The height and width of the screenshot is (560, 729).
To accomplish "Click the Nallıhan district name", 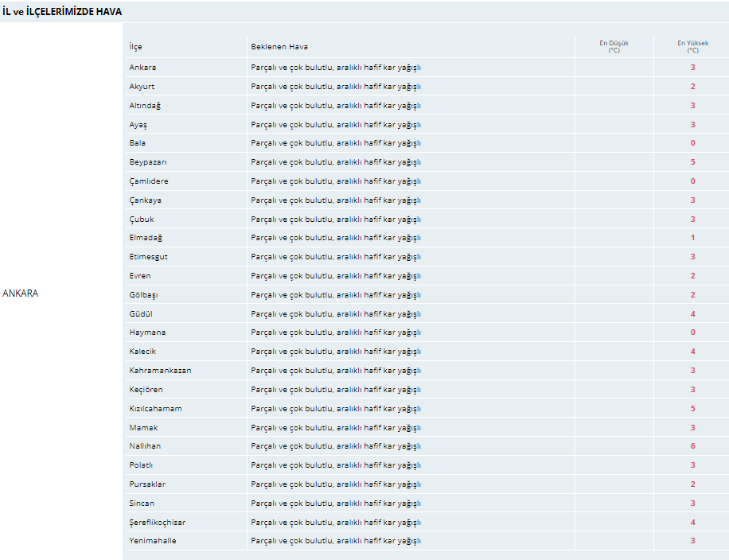I will click(145, 445).
